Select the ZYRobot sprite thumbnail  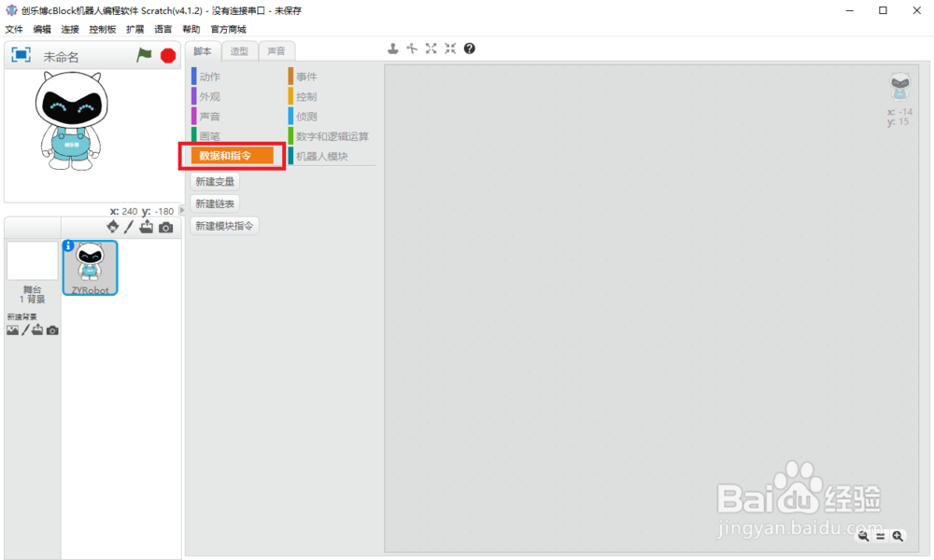click(90, 267)
